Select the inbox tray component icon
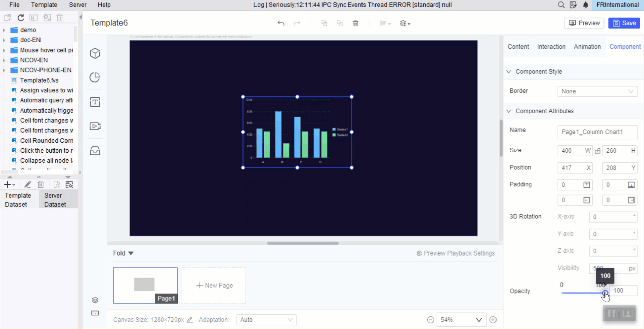This screenshot has height=329, width=644. click(x=95, y=150)
